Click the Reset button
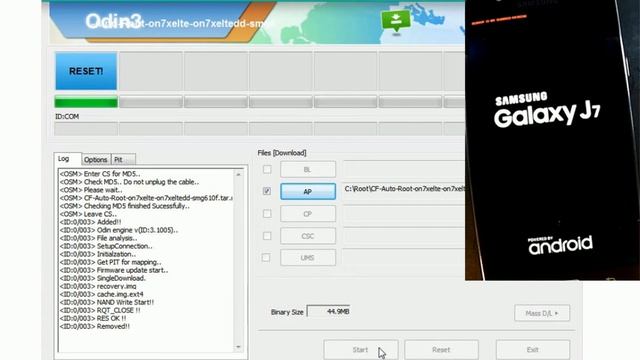Image resolution: width=640 pixels, height=360 pixels. (441, 350)
